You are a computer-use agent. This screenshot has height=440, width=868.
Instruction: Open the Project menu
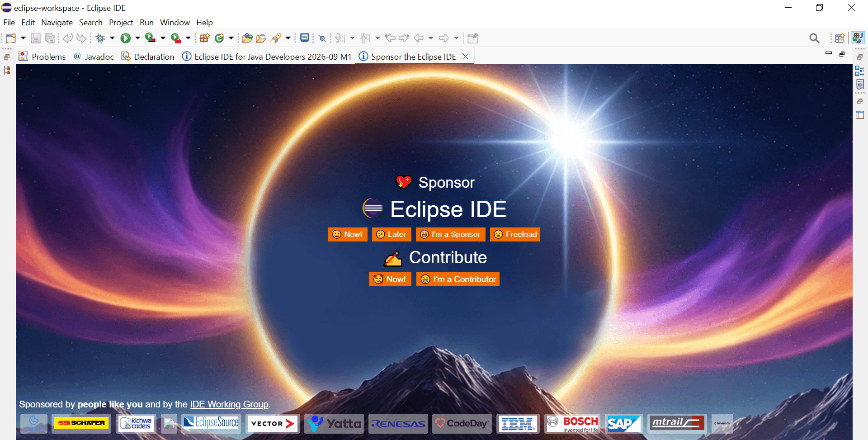(x=121, y=23)
